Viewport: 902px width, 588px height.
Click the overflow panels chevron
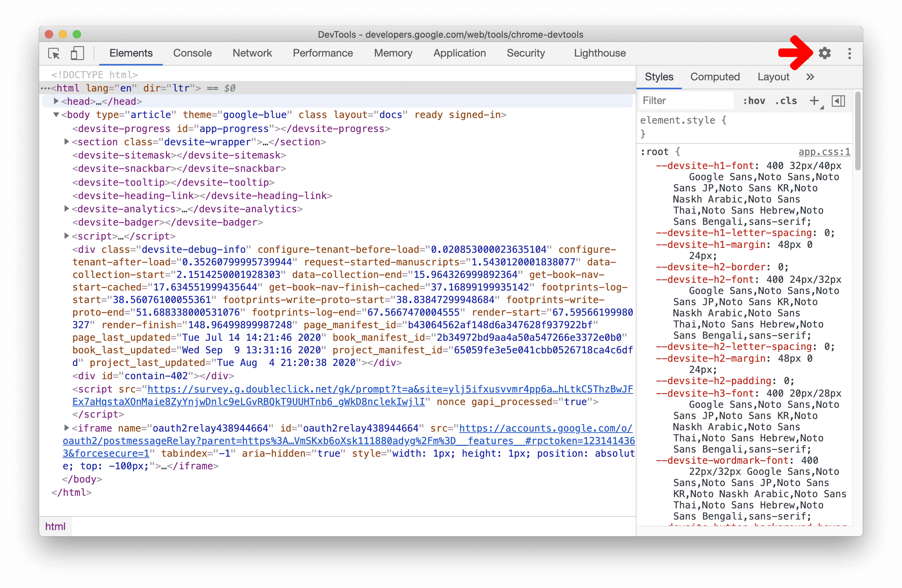[x=809, y=76]
